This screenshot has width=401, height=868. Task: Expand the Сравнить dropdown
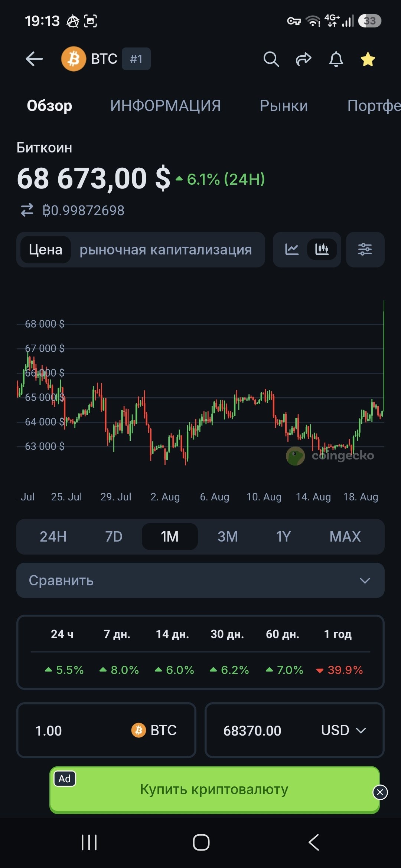tap(200, 580)
